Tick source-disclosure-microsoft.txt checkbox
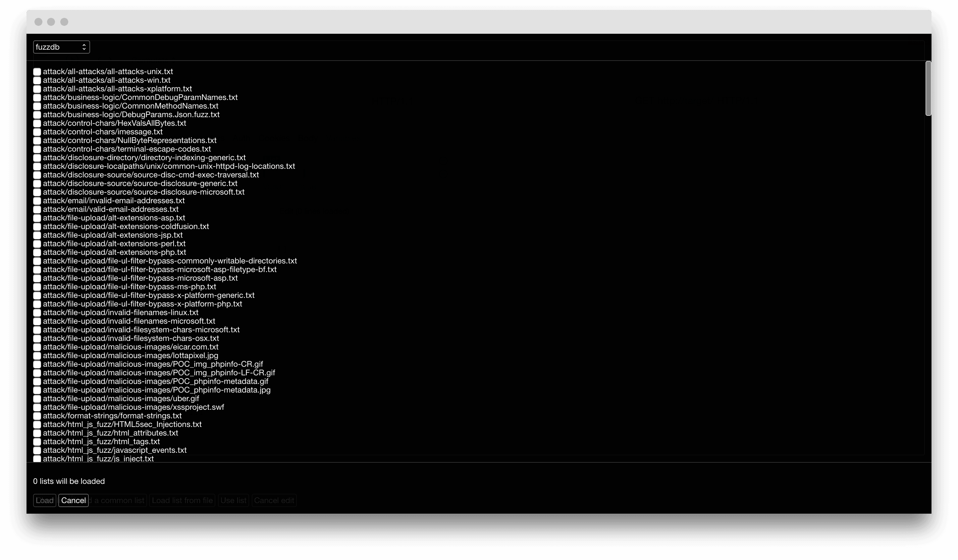 37,192
